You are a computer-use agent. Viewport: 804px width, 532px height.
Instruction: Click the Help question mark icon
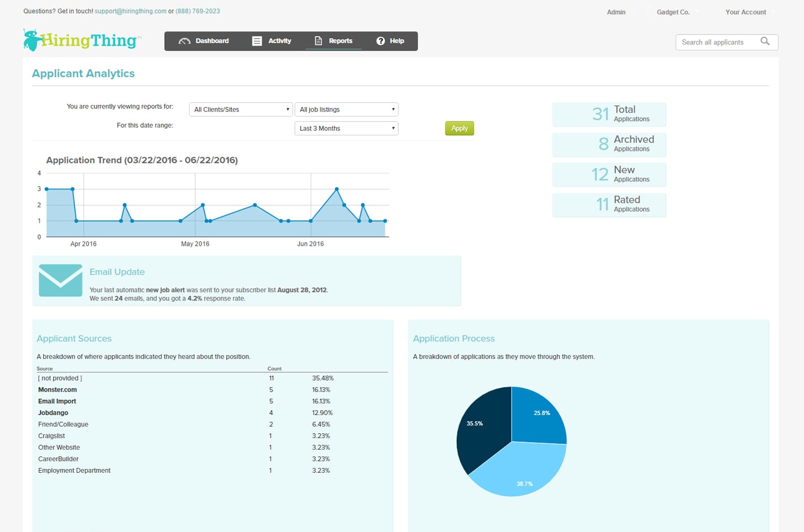pyautogui.click(x=380, y=41)
